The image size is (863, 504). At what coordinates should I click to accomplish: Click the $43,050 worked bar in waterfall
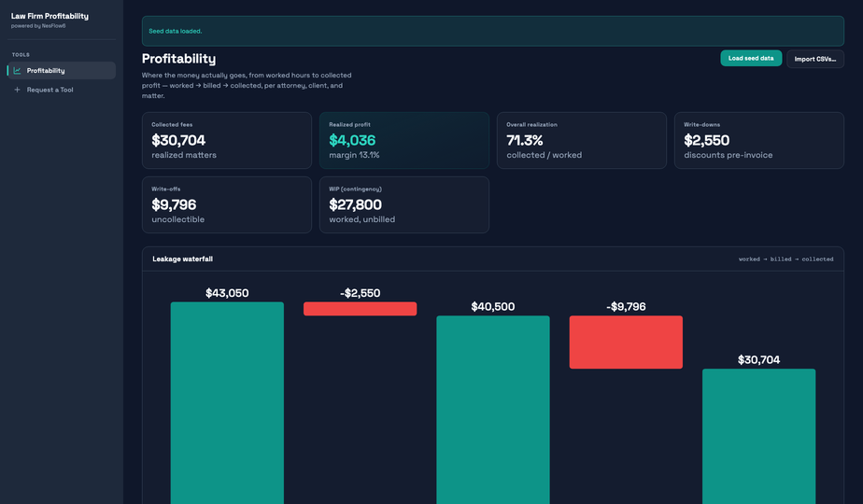(x=227, y=403)
